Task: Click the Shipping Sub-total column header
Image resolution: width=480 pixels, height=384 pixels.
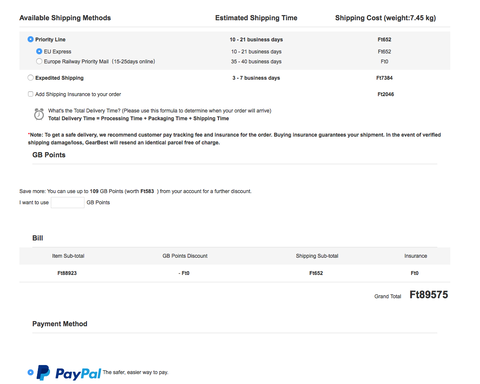Action: [x=317, y=256]
